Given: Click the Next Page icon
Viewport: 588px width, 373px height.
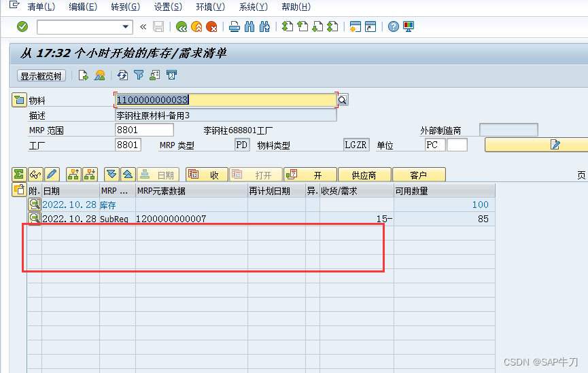Looking at the screenshot, I should [x=317, y=26].
